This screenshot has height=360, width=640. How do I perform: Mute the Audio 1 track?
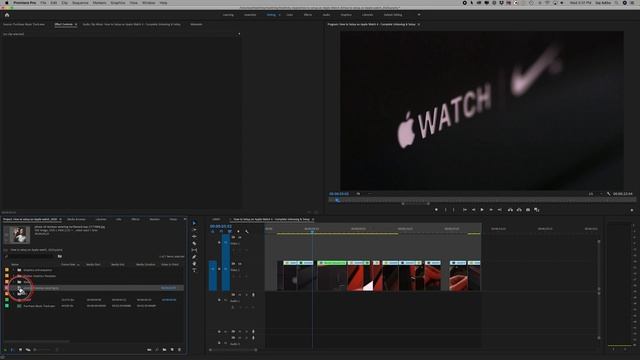[240, 295]
